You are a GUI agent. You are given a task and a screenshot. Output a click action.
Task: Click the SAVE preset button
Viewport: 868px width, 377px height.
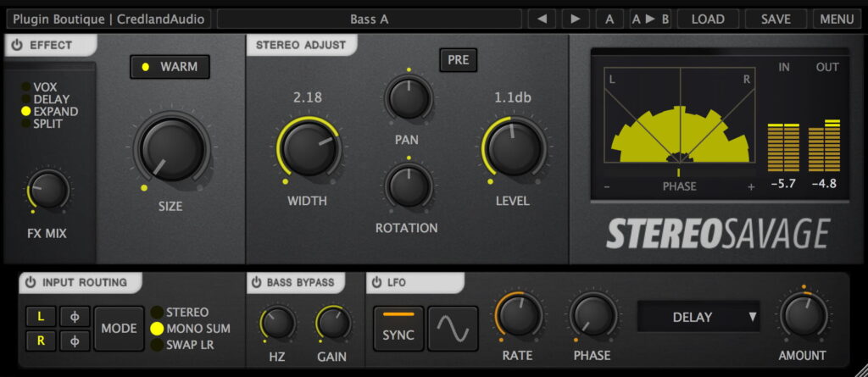point(776,19)
